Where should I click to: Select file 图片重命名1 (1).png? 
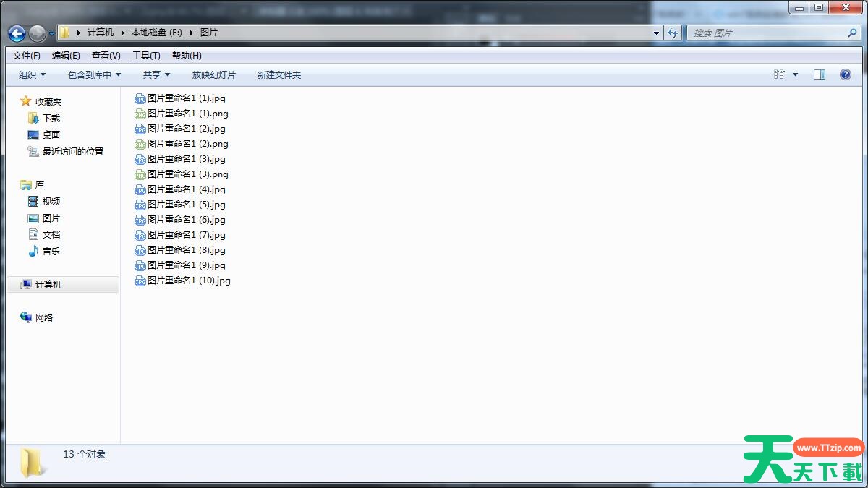(x=182, y=114)
